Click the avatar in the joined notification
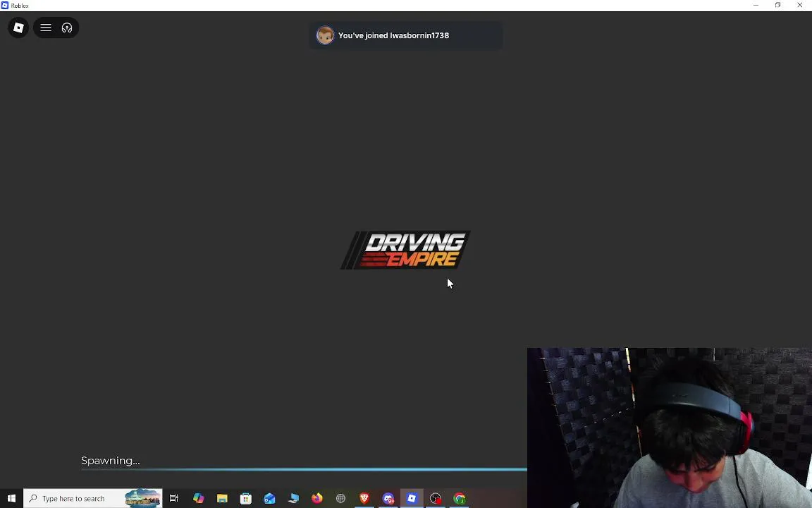Viewport: 812px width, 508px height. point(325,35)
